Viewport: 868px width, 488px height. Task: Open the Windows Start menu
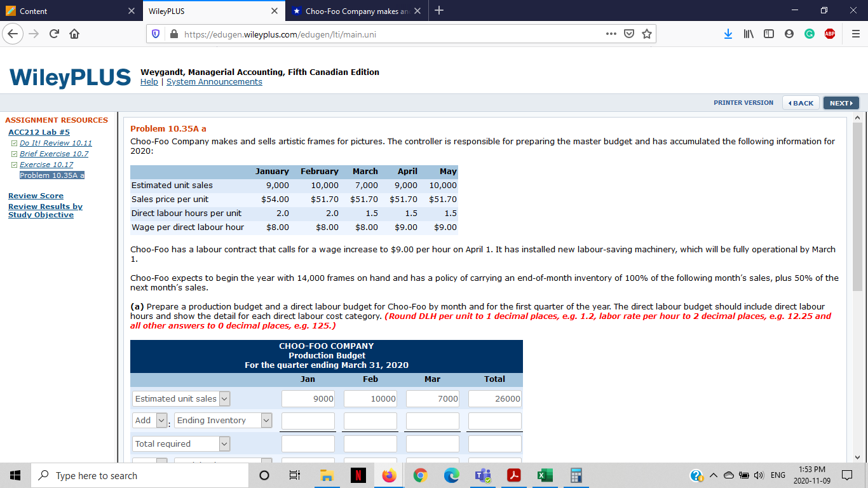pyautogui.click(x=15, y=475)
